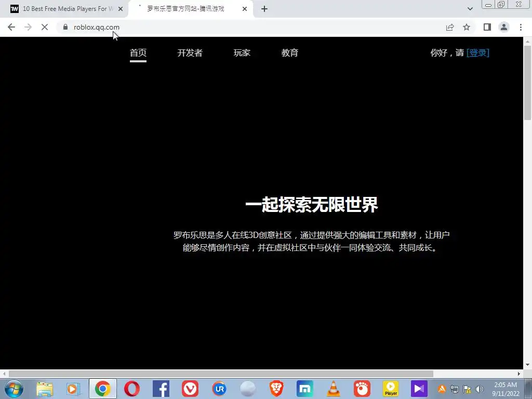532x399 pixels.
Task: Open the Chrome profile avatar icon
Action: point(504,27)
